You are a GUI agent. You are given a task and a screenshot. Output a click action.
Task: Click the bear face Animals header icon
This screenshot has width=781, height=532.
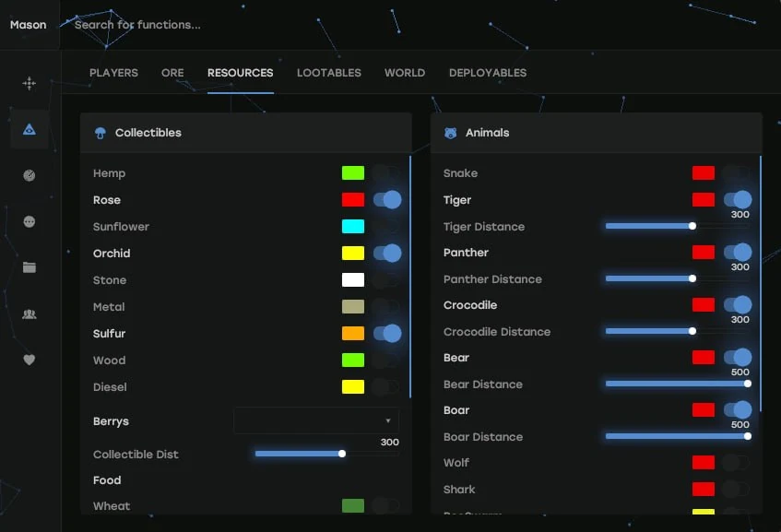[450, 133]
